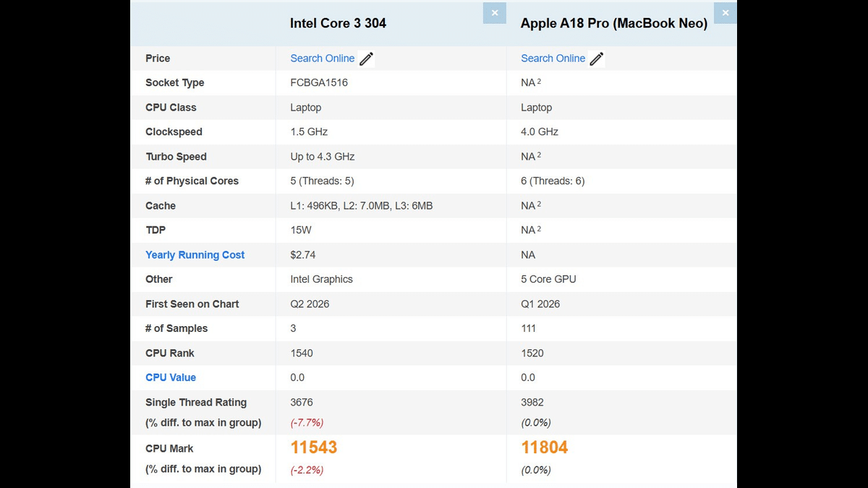This screenshot has width=868, height=488.
Task: Click the 6 (Threads: 6) value
Action: 553,181
